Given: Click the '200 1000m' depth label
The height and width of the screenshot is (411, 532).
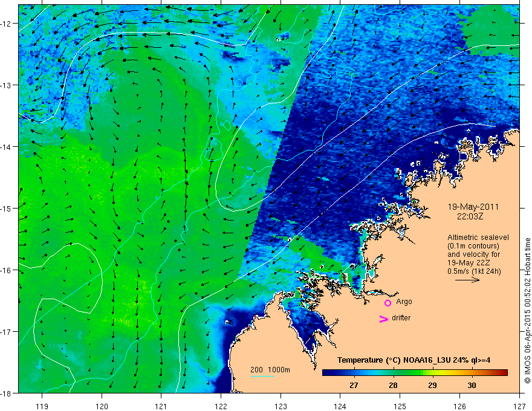Looking at the screenshot, I should click(x=270, y=370).
